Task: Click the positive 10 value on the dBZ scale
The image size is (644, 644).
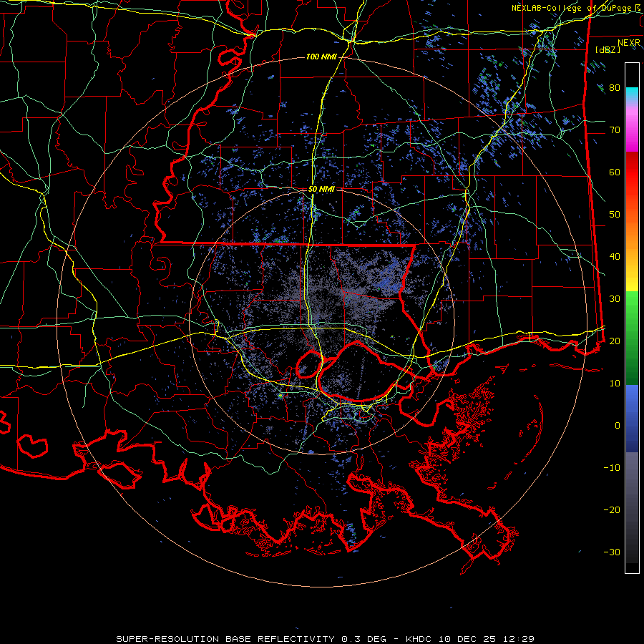Action: [615, 384]
